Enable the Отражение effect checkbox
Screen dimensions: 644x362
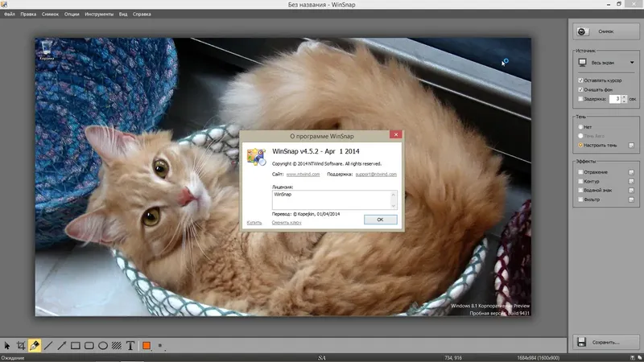pyautogui.click(x=580, y=172)
